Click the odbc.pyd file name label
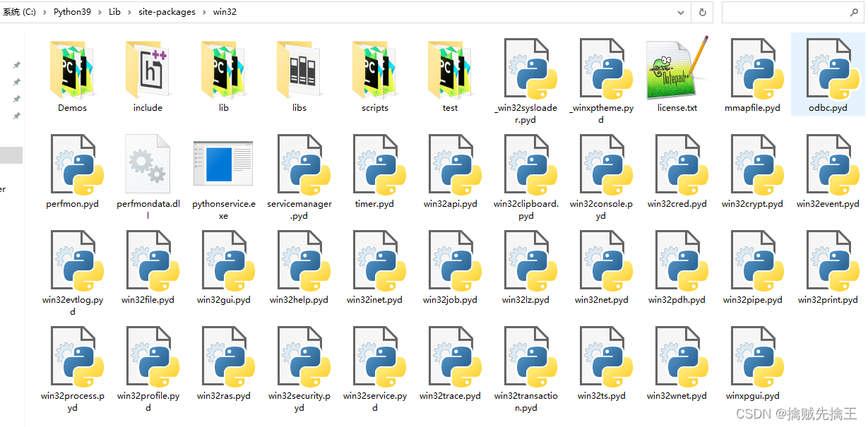868x427 pixels. [828, 108]
